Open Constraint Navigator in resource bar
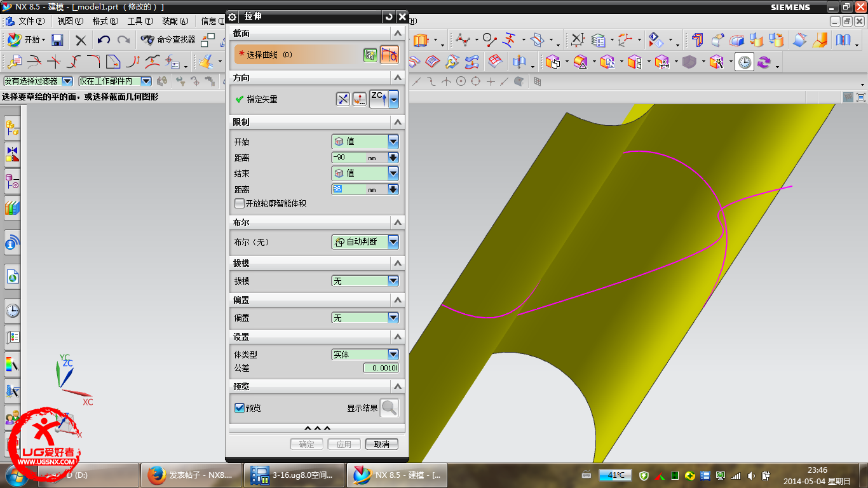 (12, 154)
